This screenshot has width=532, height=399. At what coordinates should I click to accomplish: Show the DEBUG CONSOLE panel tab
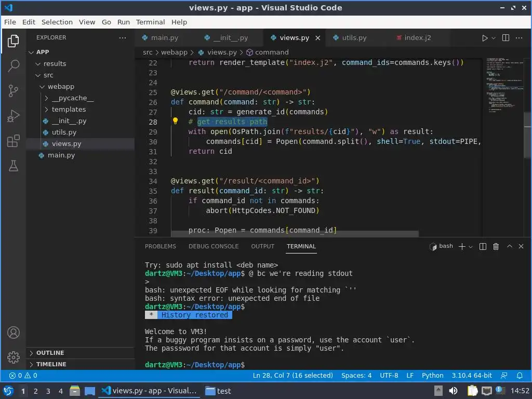pos(214,246)
